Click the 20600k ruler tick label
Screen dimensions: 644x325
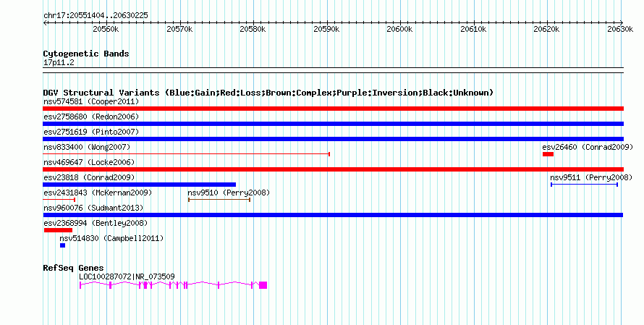click(399, 29)
